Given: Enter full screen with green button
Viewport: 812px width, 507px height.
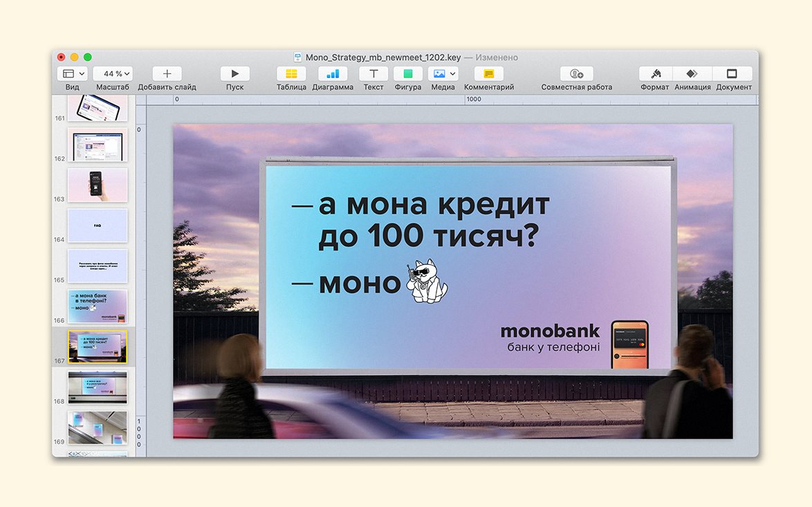Looking at the screenshot, I should 88,57.
